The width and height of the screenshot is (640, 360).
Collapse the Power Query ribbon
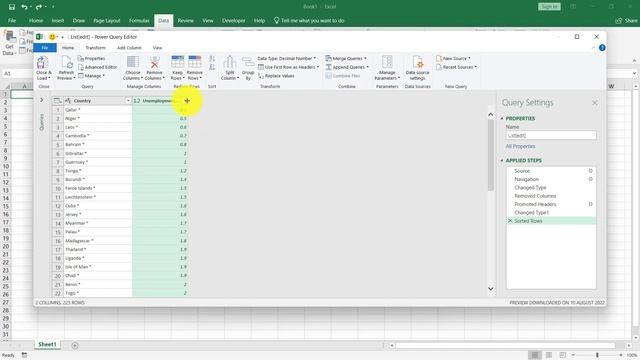tap(593, 48)
